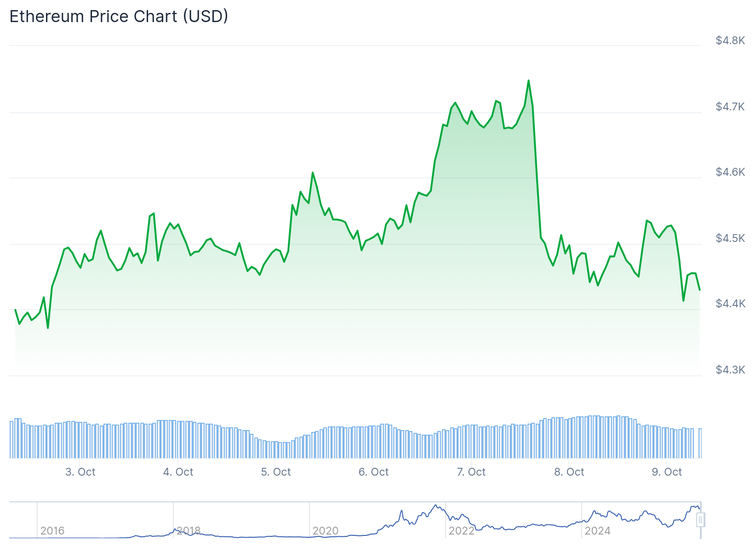
Task: Click the 2018 label in the navigator
Action: coord(189,531)
